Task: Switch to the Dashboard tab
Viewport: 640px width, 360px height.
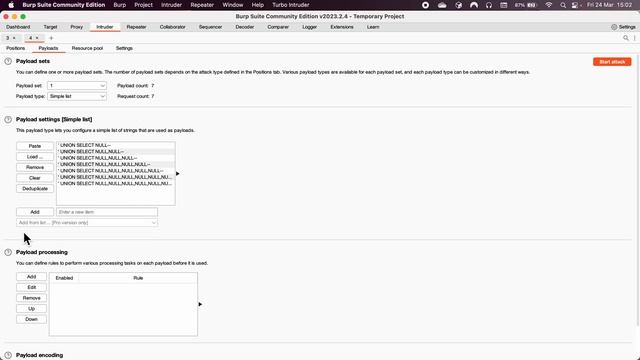Action: coord(18,27)
